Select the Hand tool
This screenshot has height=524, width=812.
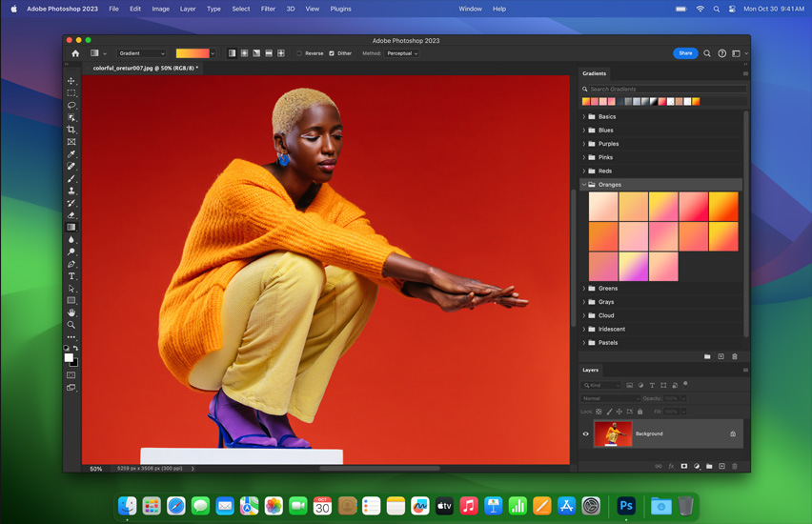71,312
